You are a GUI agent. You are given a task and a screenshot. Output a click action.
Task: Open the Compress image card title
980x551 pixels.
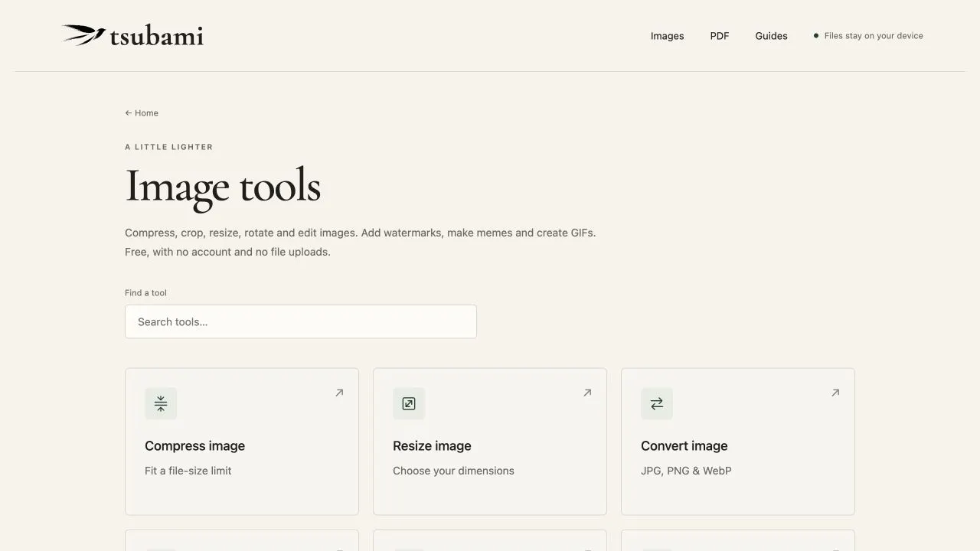pyautogui.click(x=194, y=446)
